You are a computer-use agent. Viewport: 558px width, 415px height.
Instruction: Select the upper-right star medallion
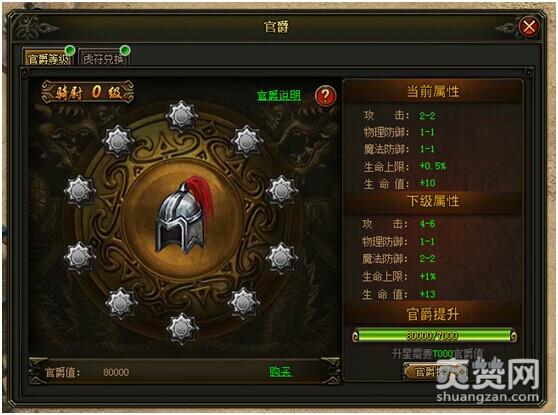click(247, 141)
